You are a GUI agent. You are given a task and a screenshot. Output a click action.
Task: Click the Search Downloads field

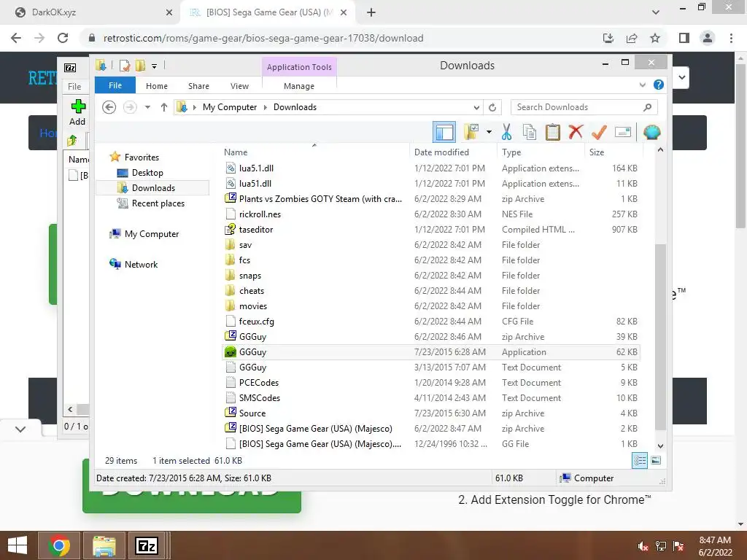(x=584, y=107)
